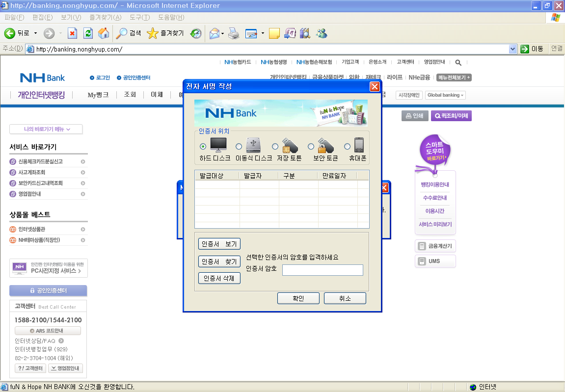
Task: Open the 조회 navigation tab
Action: 130,94
